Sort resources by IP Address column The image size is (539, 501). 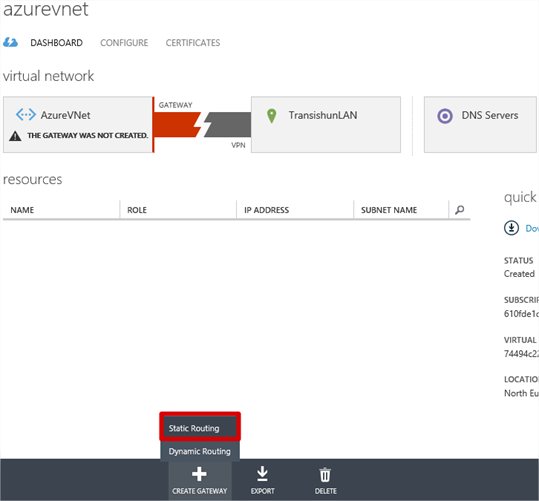(266, 210)
